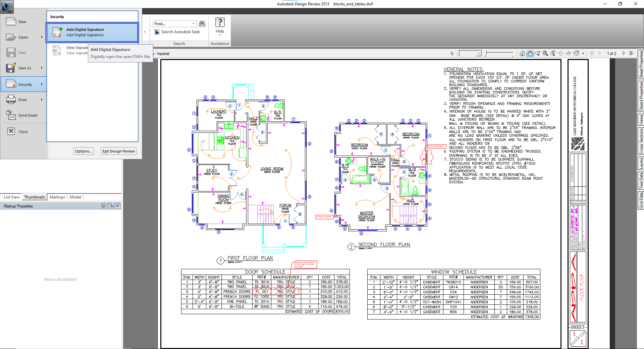
Task: Click the Home view icon
Action: click(522, 53)
